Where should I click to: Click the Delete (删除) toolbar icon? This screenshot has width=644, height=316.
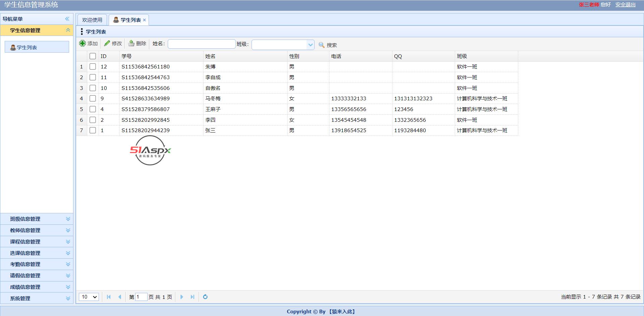tap(131, 43)
